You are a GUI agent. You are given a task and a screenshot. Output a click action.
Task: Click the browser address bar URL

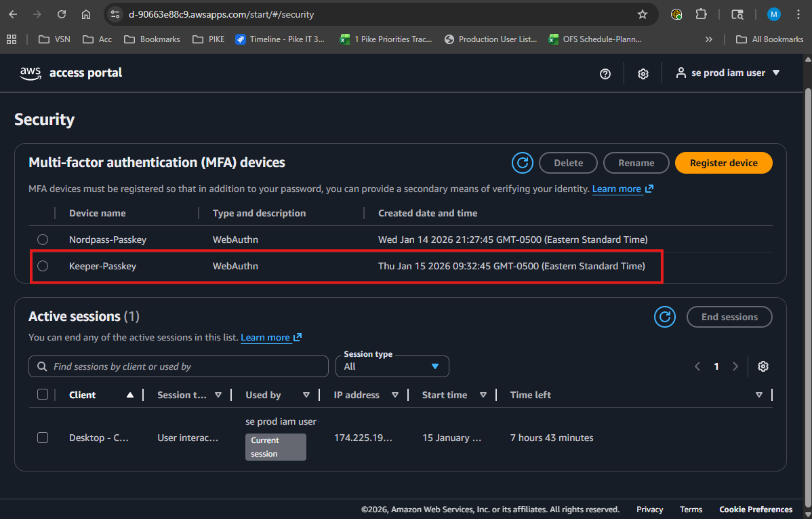221,14
